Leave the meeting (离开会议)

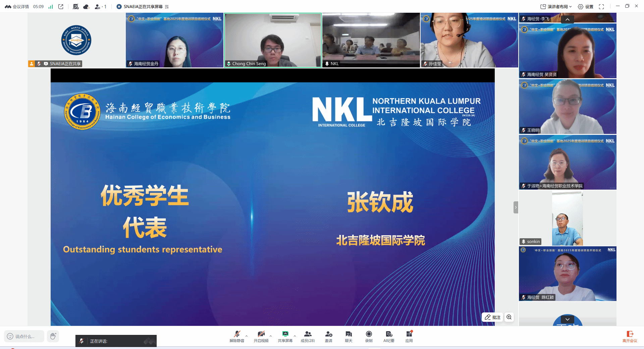630,336
